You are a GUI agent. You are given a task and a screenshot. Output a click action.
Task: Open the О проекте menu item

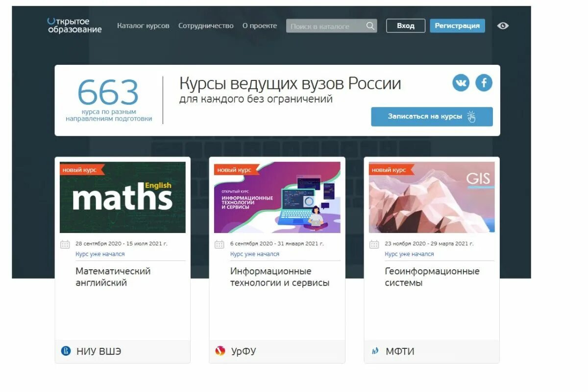(260, 26)
